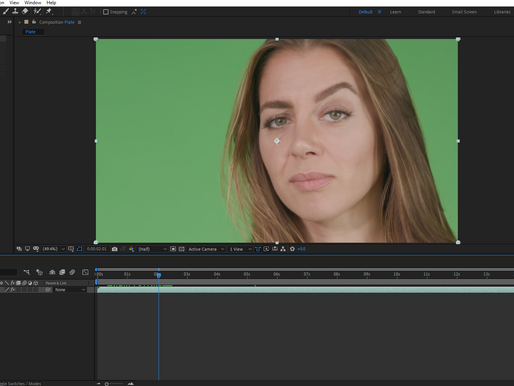This screenshot has width=514, height=386.
Task: Open comp flowchart icon in viewer bar
Action: 283,249
